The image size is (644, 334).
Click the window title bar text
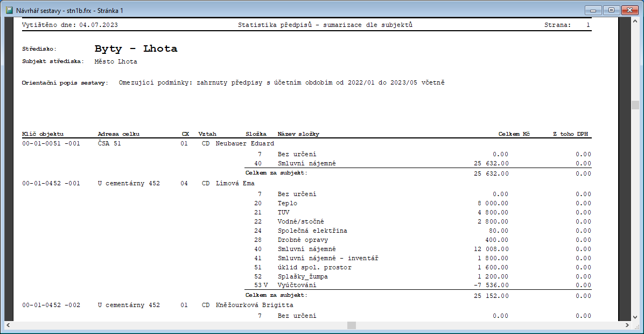pos(70,10)
